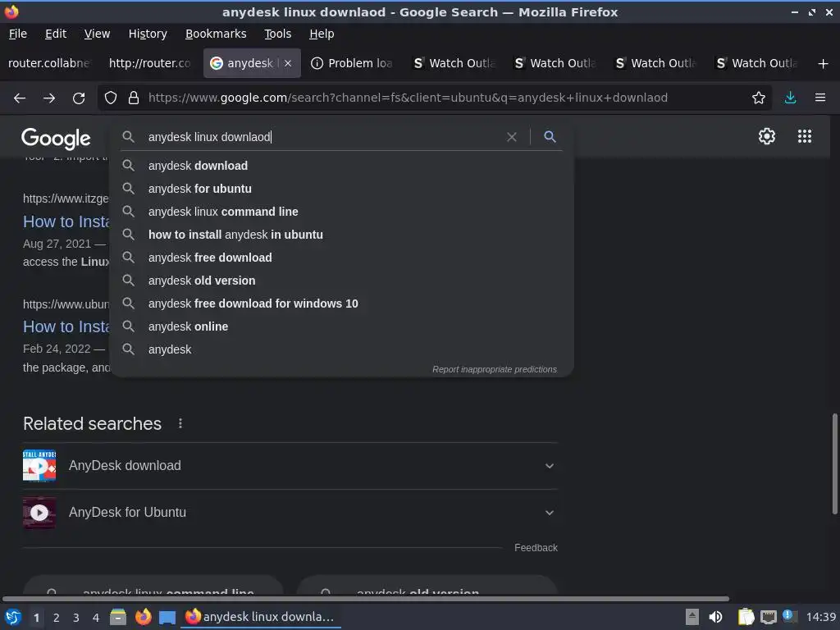Open the update notification tray icon
840x630 pixels.
(789, 616)
